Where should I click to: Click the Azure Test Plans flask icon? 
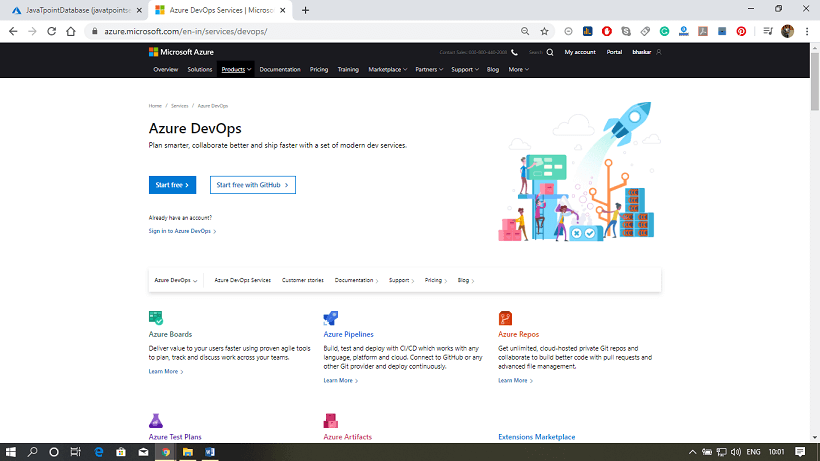(x=156, y=420)
